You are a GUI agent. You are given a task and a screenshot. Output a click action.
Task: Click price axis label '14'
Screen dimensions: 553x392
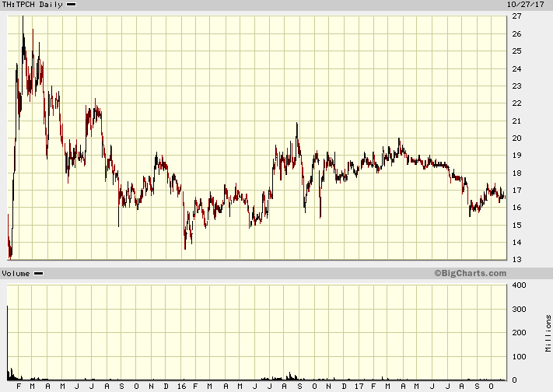tap(516, 243)
